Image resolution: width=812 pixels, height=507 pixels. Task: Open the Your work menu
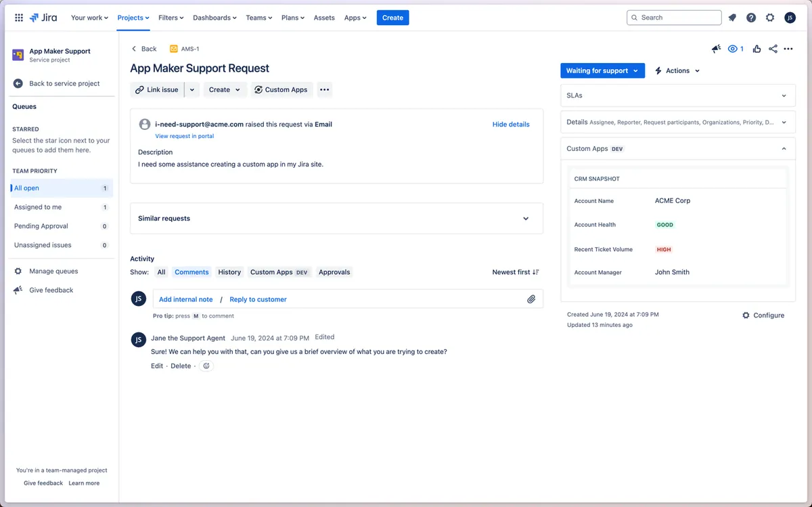coord(89,18)
